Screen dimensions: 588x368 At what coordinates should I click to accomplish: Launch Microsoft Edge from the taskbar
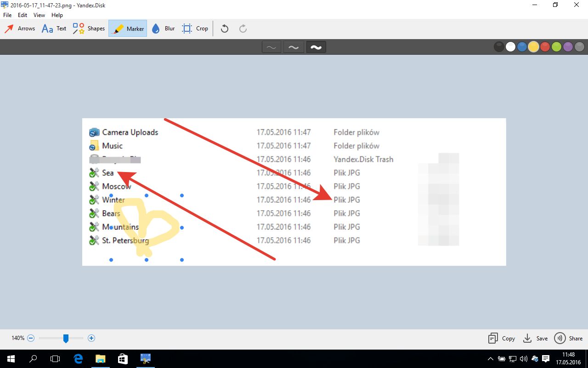click(78, 359)
